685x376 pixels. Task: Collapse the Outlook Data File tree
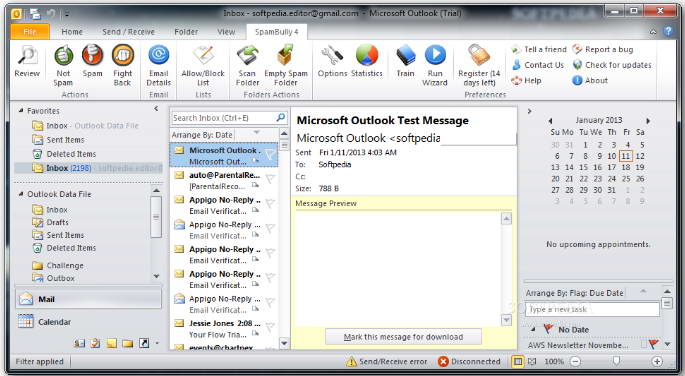point(21,194)
